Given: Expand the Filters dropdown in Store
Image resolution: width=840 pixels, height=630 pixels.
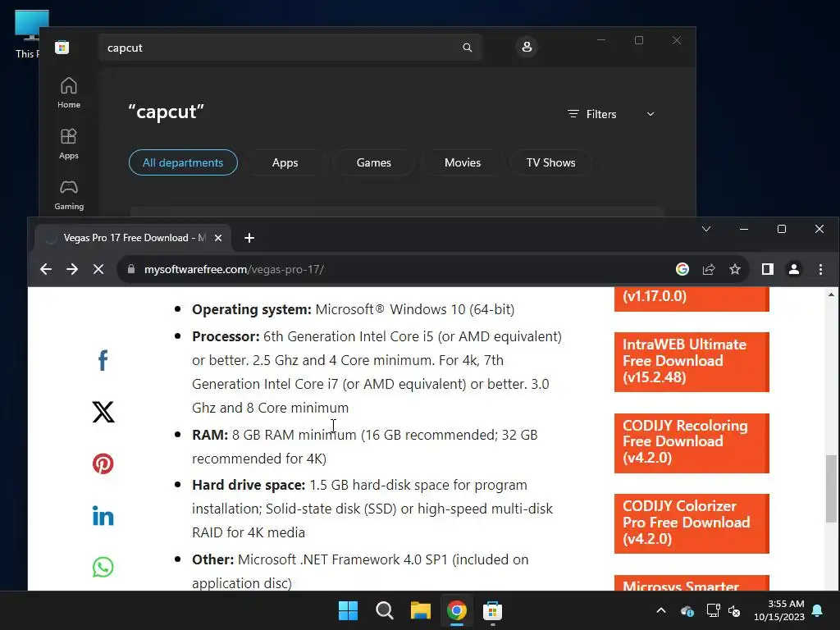Looking at the screenshot, I should (610, 114).
